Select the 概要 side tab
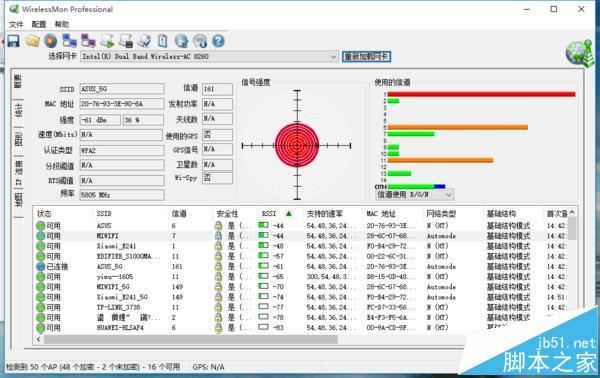The width and height of the screenshot is (600, 378). [18, 81]
